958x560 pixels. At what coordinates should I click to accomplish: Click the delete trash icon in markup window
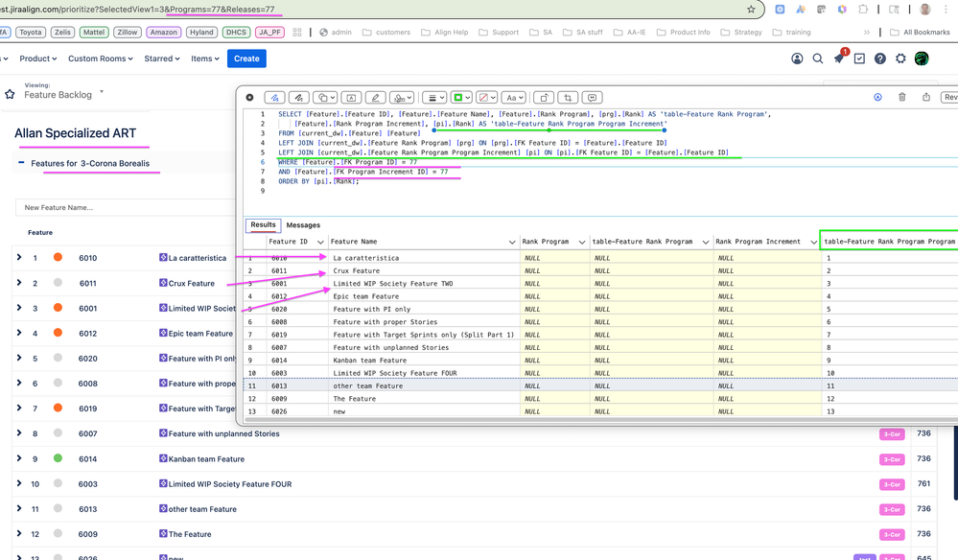[x=901, y=97]
